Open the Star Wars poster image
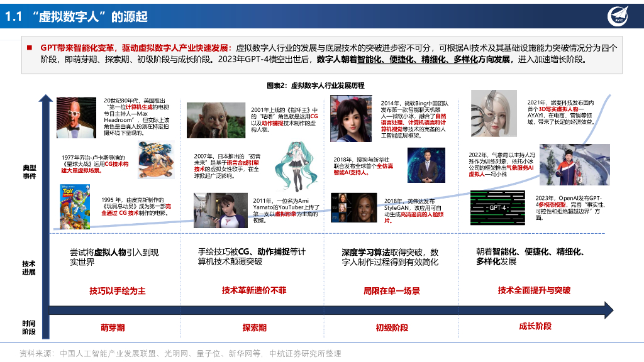Image resolution: width=644 pixels, height=362 pixels. click(156, 160)
